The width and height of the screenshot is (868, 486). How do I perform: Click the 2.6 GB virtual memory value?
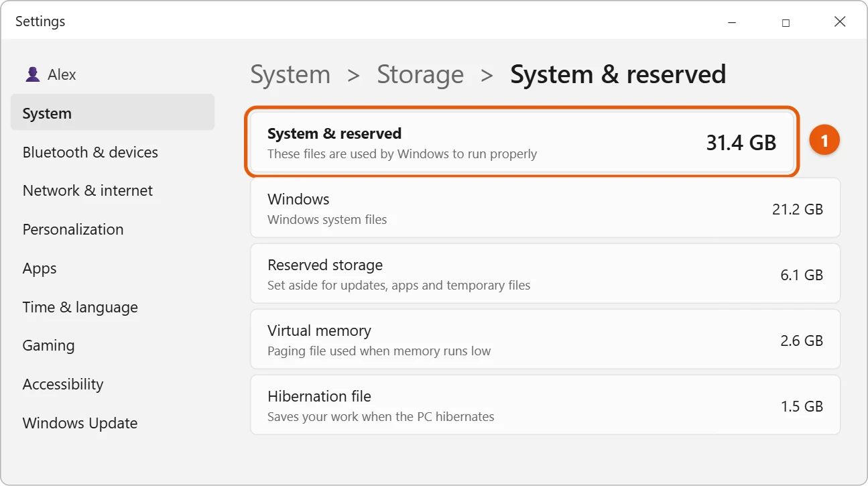click(x=802, y=341)
